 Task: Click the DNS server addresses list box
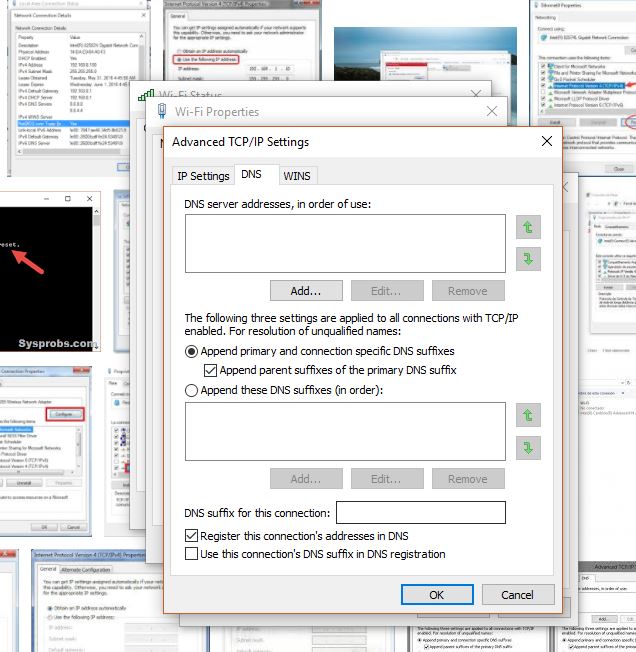(x=345, y=243)
